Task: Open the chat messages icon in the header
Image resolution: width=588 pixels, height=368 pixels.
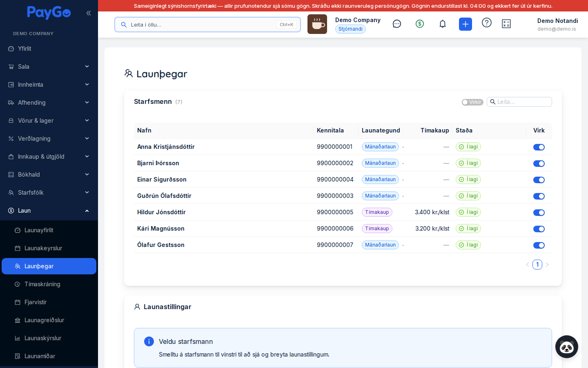Action: pyautogui.click(x=397, y=24)
